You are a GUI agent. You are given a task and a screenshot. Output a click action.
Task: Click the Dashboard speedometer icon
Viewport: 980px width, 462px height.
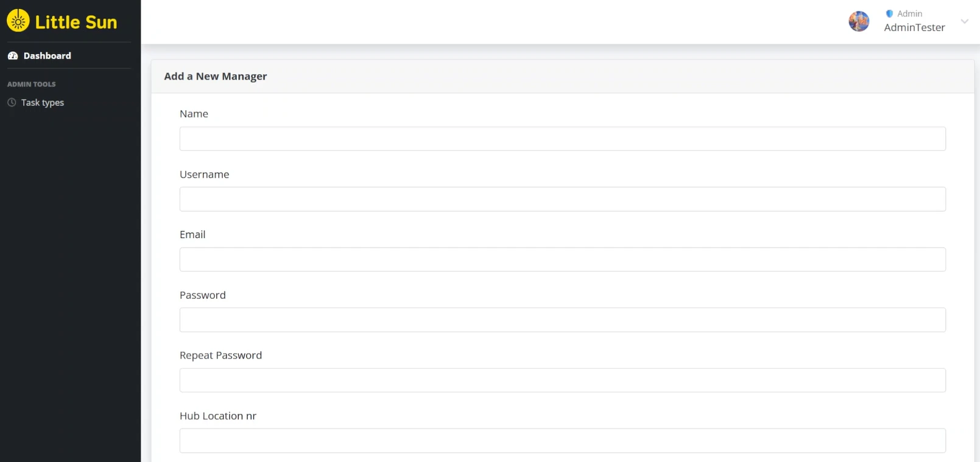tap(13, 56)
